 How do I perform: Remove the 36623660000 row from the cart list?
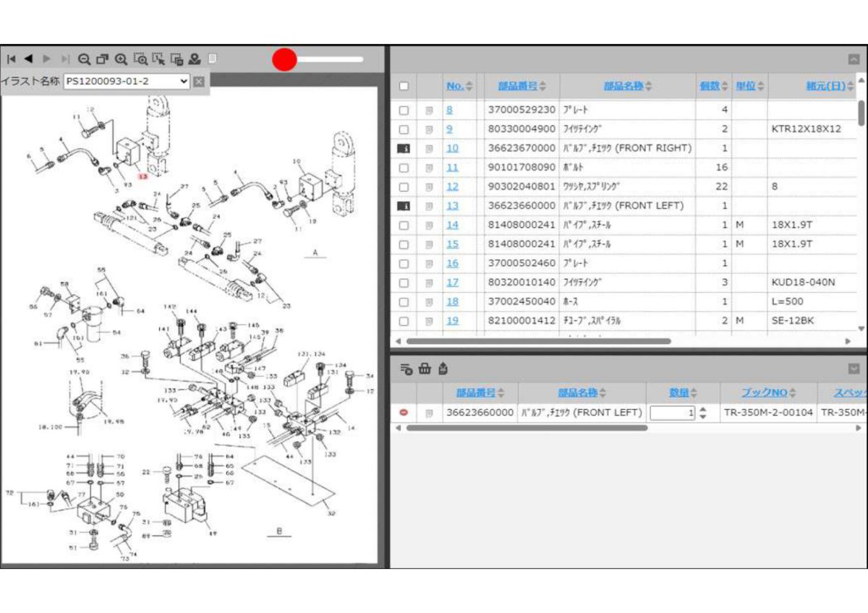[404, 413]
